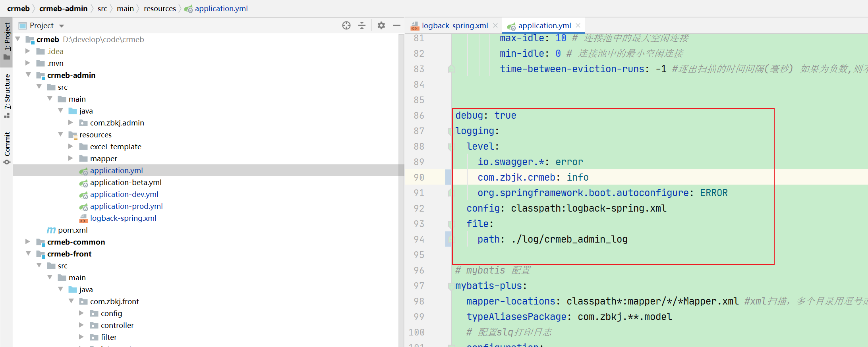This screenshot has width=868, height=347.
Task: Select pom.xml in crmeb-admin
Action: (x=73, y=230)
